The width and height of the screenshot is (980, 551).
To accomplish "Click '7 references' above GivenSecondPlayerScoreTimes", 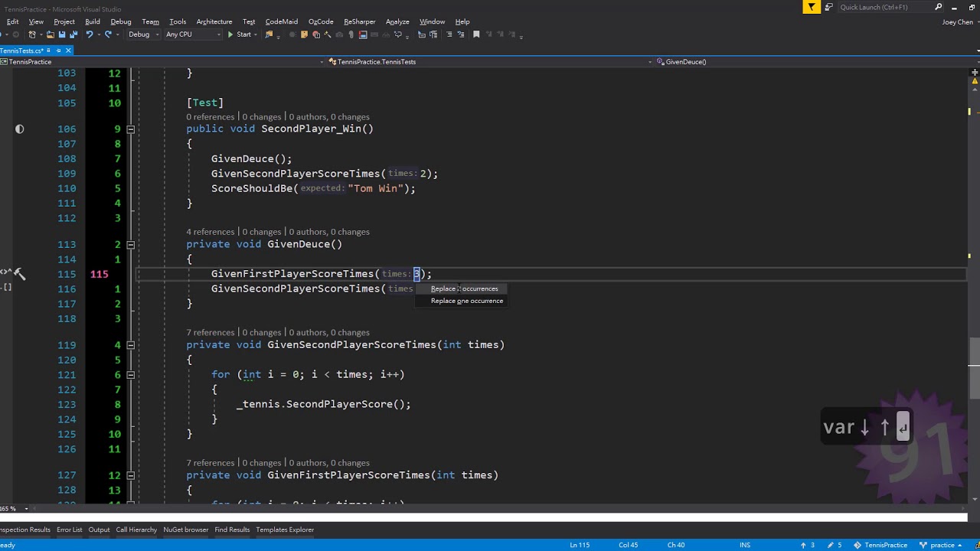I will [211, 333].
